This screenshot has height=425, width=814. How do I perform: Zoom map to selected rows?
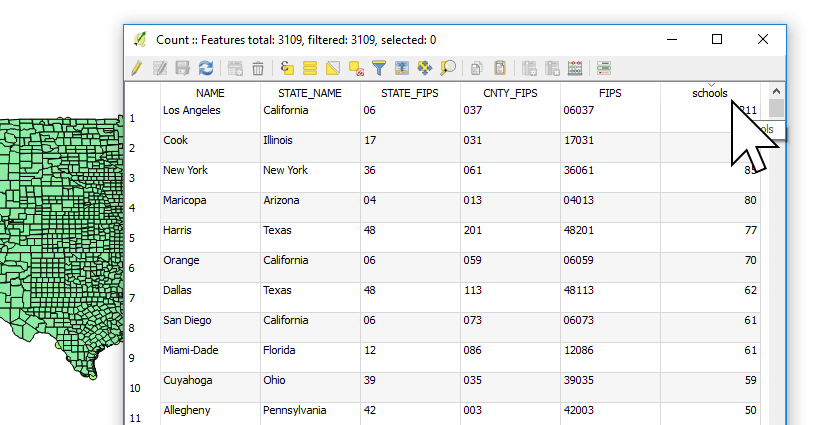448,68
